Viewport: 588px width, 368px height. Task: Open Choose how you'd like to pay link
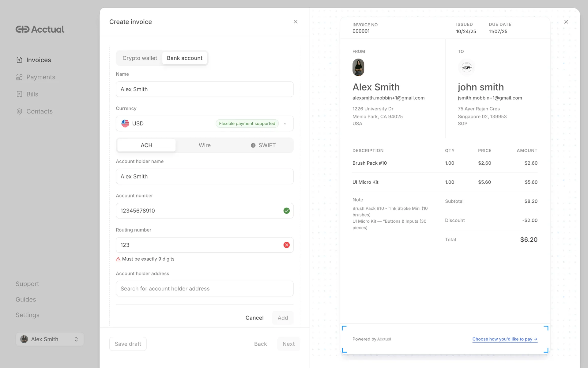click(x=504, y=339)
